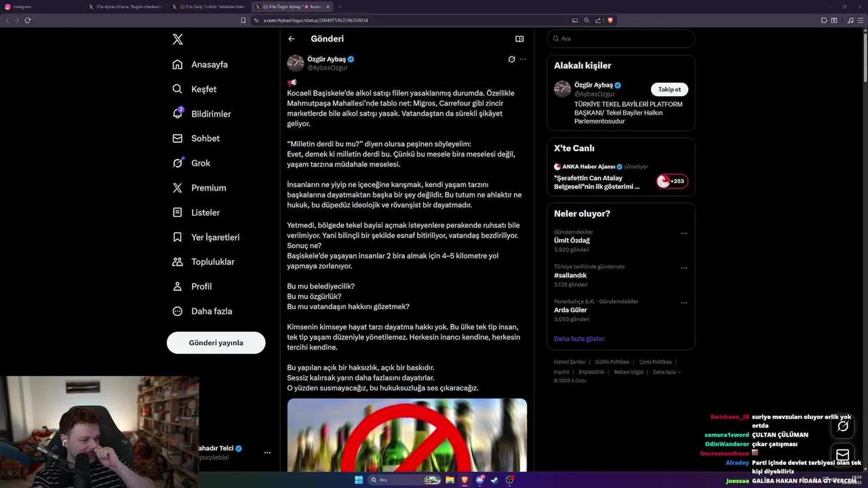Open Topluluklar communities
868x488 pixels.
203,262
